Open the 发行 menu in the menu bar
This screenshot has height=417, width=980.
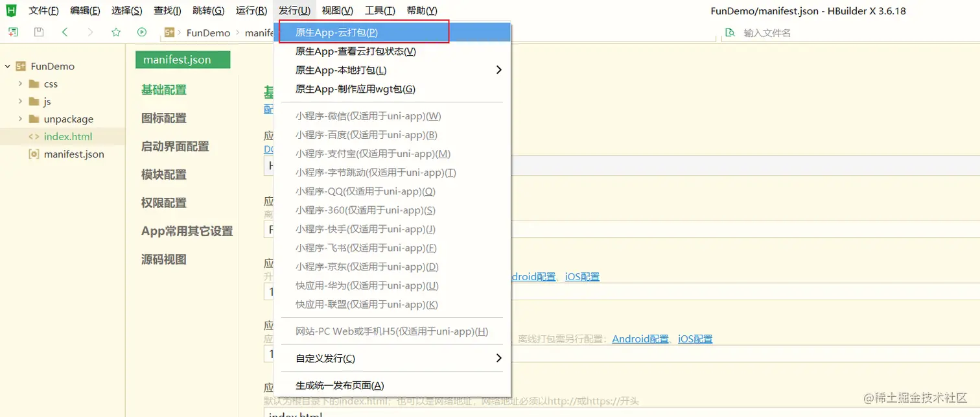pos(295,10)
